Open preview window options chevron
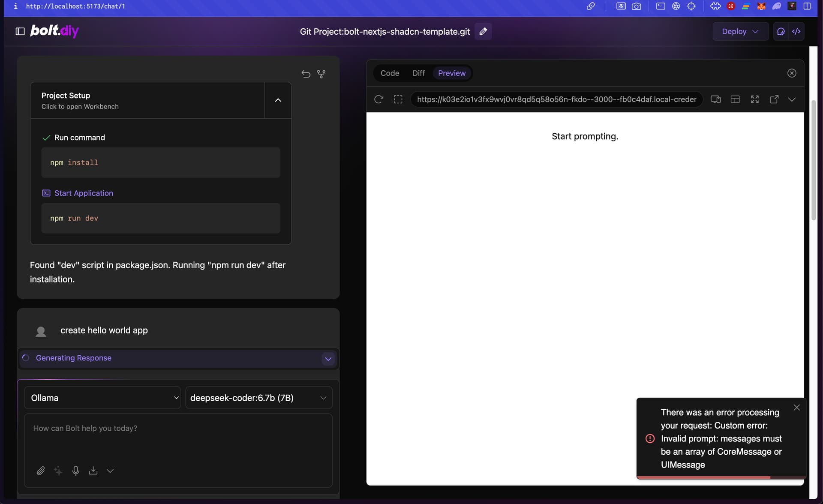823x504 pixels. pos(792,99)
